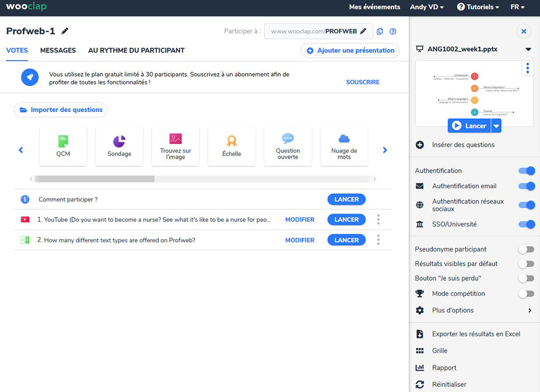Enable Mode compétition

[526, 294]
